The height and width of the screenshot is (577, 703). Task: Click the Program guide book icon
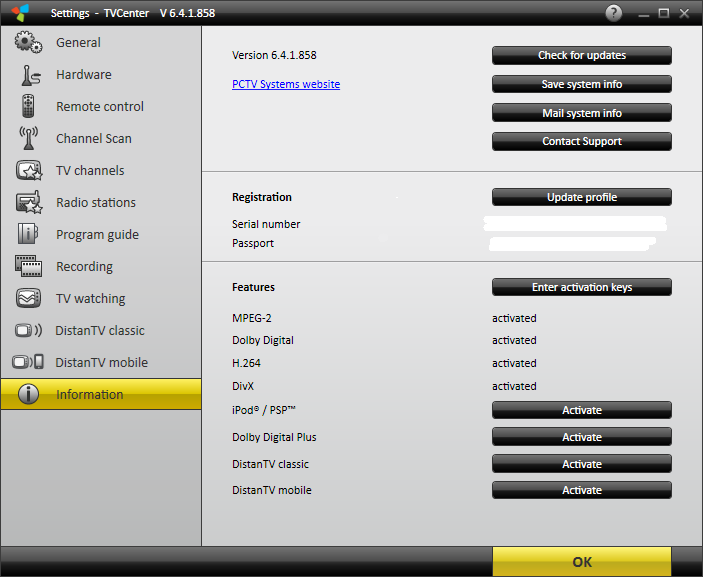pyautogui.click(x=28, y=234)
